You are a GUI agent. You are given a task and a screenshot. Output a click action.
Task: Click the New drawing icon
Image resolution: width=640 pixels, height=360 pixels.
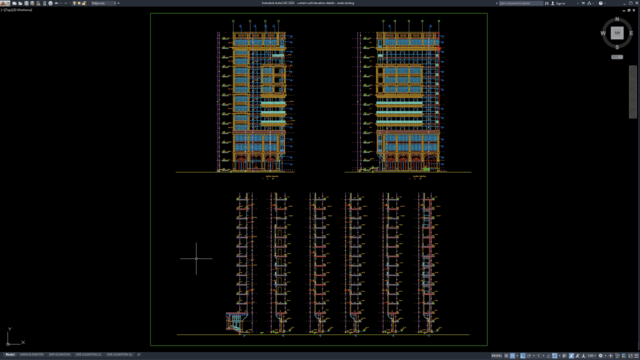pyautogui.click(x=14, y=3)
